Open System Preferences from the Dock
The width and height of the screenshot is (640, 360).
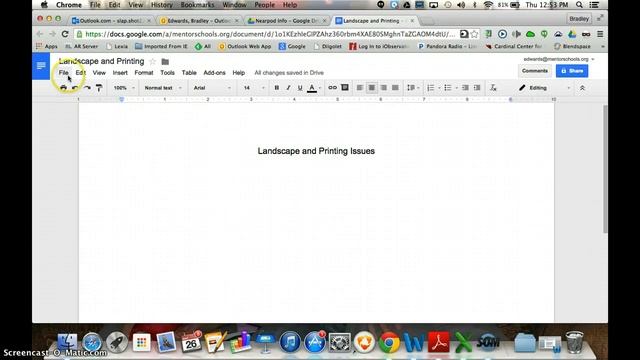click(340, 342)
